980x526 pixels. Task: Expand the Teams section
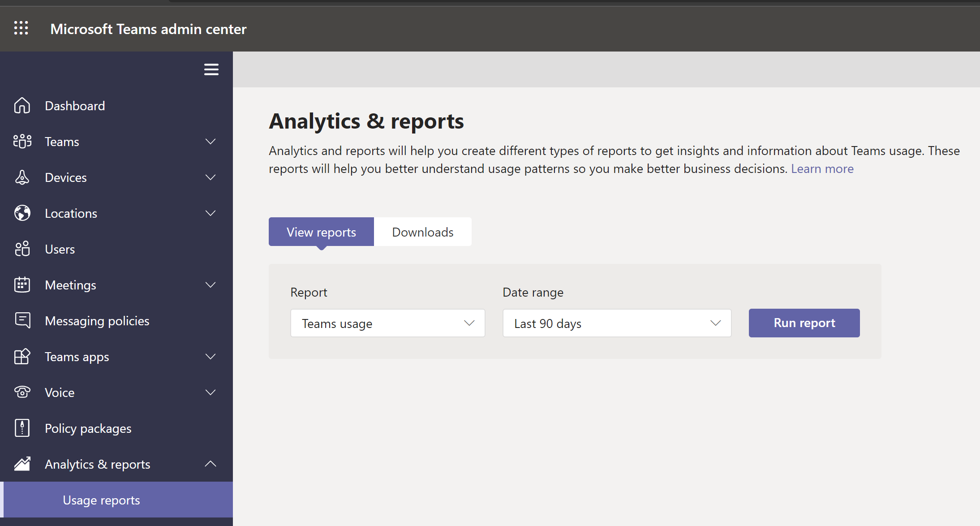coord(211,141)
